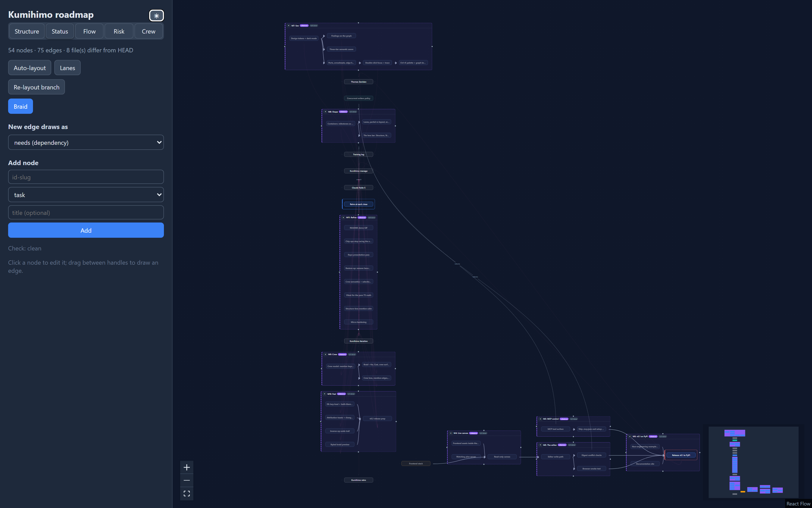This screenshot has height=508, width=812.
Task: Select the Training log node
Action: tap(358, 154)
